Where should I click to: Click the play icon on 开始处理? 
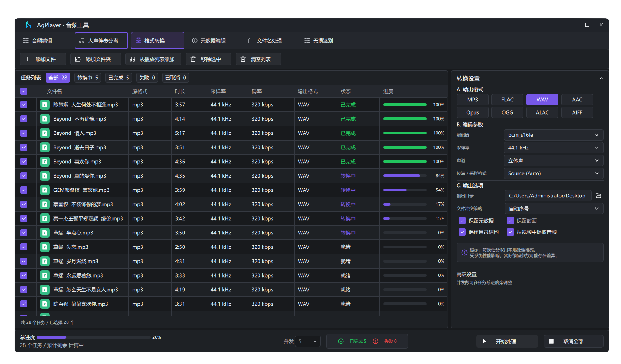484,341
